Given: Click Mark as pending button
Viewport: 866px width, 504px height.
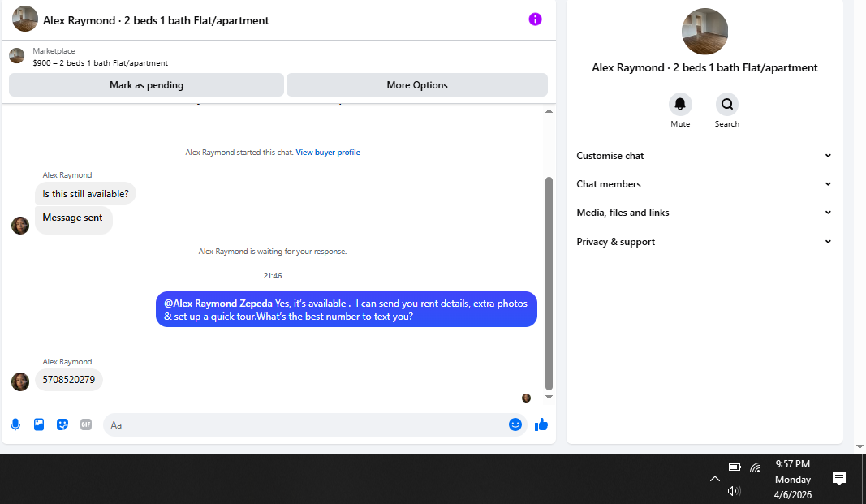Looking at the screenshot, I should coord(146,85).
